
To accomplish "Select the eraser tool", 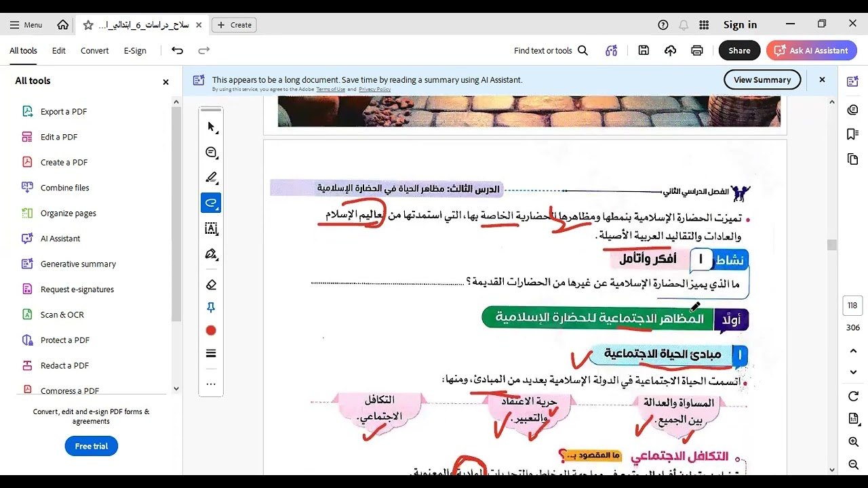I will point(211,285).
